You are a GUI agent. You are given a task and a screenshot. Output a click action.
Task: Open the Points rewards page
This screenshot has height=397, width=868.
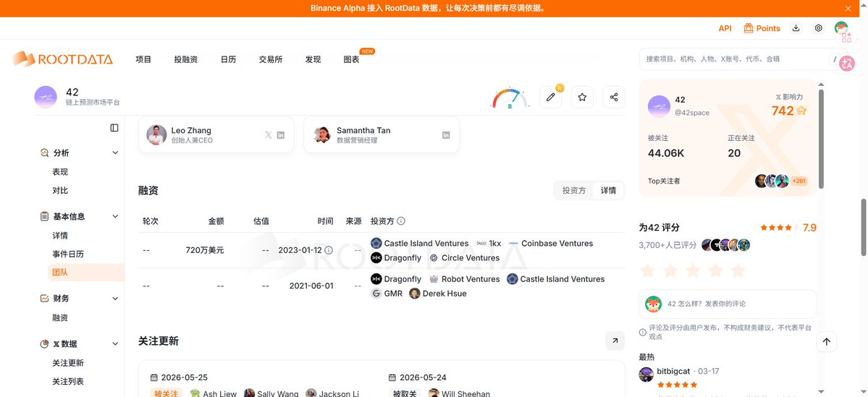[x=762, y=28]
